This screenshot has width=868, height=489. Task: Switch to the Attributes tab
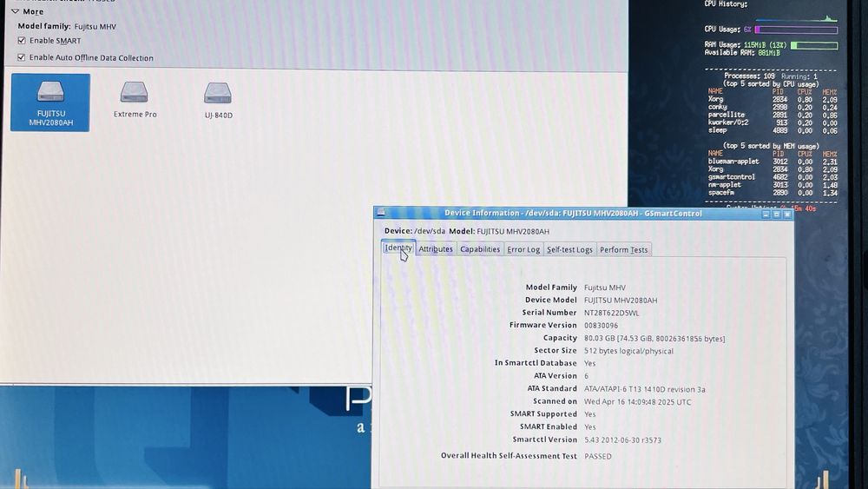436,249
